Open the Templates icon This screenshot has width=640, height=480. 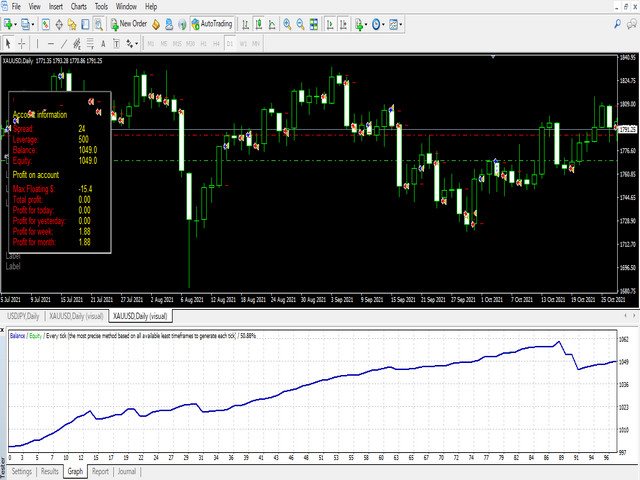[x=393, y=24]
